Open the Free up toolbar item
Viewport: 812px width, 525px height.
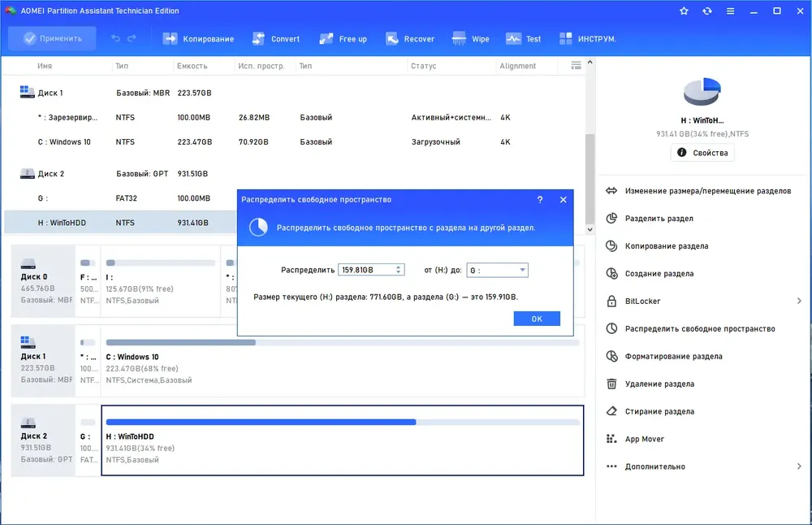(x=343, y=39)
